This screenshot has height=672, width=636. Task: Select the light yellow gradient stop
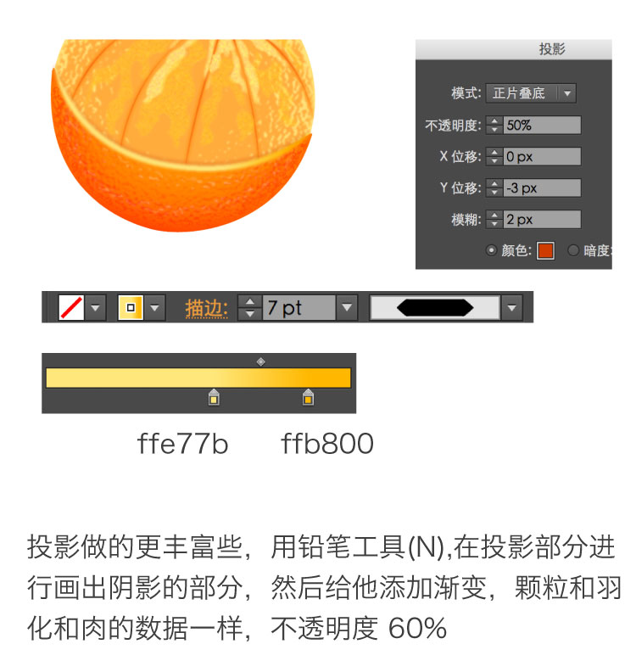tap(214, 397)
